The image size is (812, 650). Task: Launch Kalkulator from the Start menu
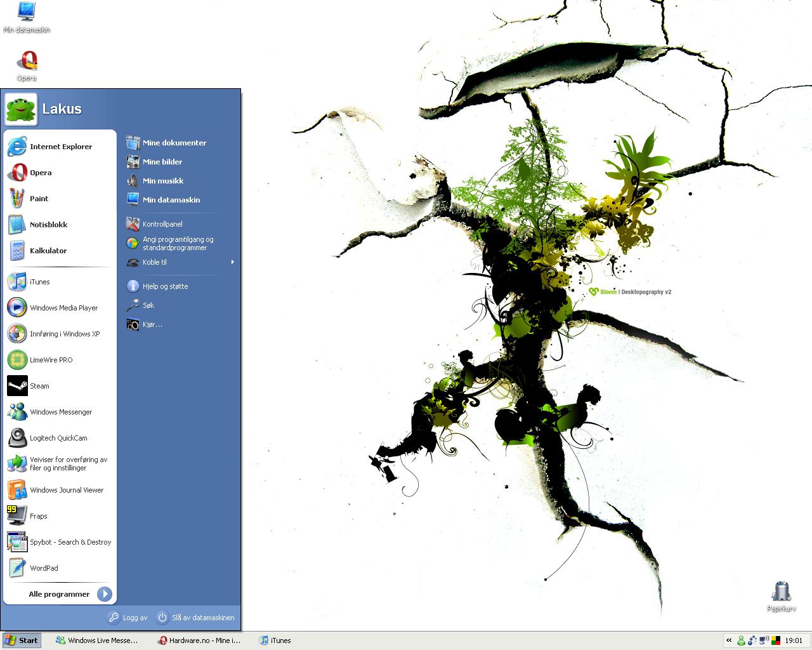click(x=60, y=251)
